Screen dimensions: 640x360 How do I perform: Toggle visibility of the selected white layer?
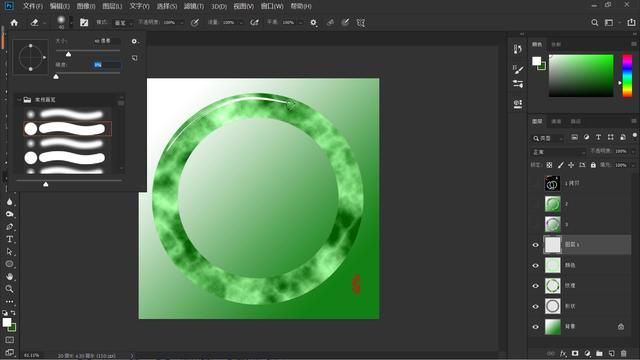536,245
